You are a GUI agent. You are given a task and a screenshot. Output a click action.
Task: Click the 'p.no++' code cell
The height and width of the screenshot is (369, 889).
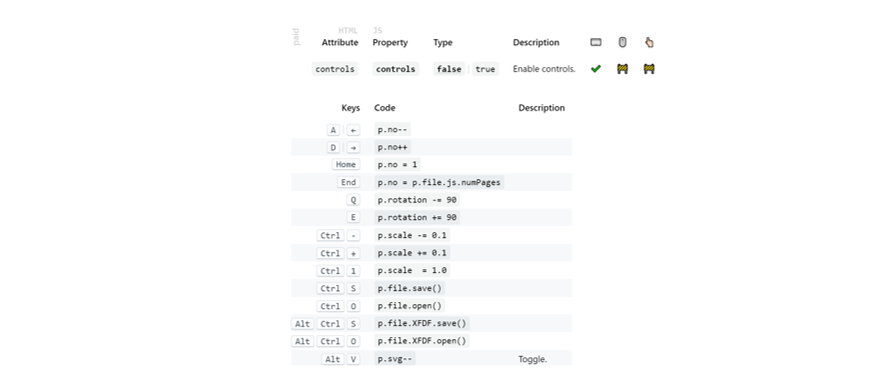[x=392, y=147]
